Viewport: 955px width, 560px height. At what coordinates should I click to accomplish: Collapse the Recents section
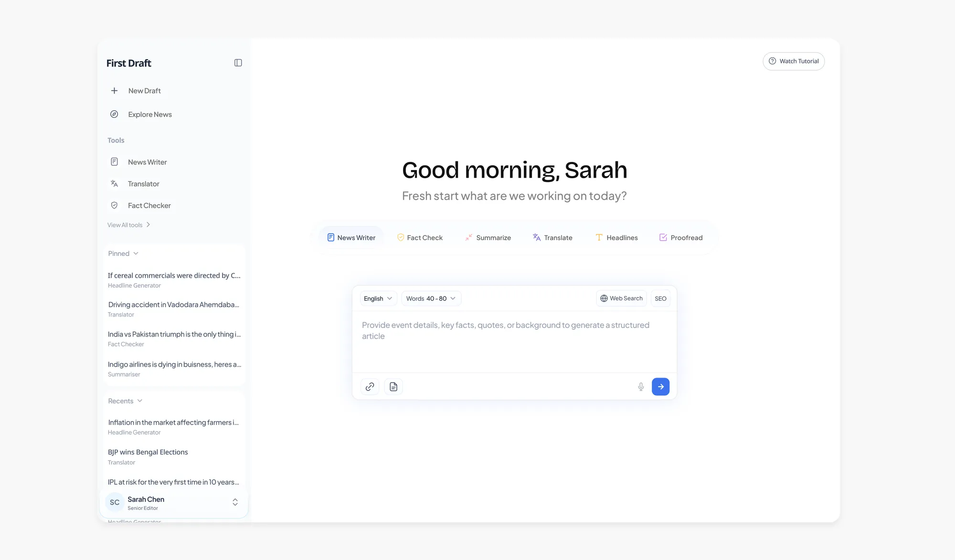click(x=125, y=401)
